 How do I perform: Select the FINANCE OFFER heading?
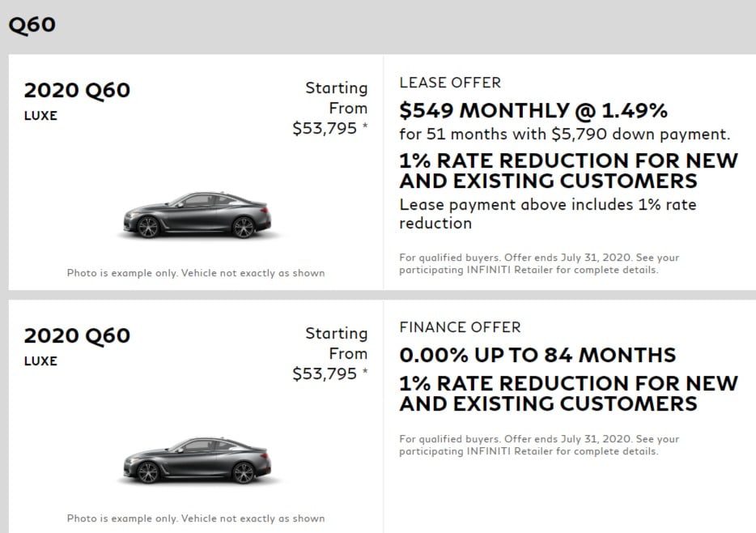pos(460,327)
